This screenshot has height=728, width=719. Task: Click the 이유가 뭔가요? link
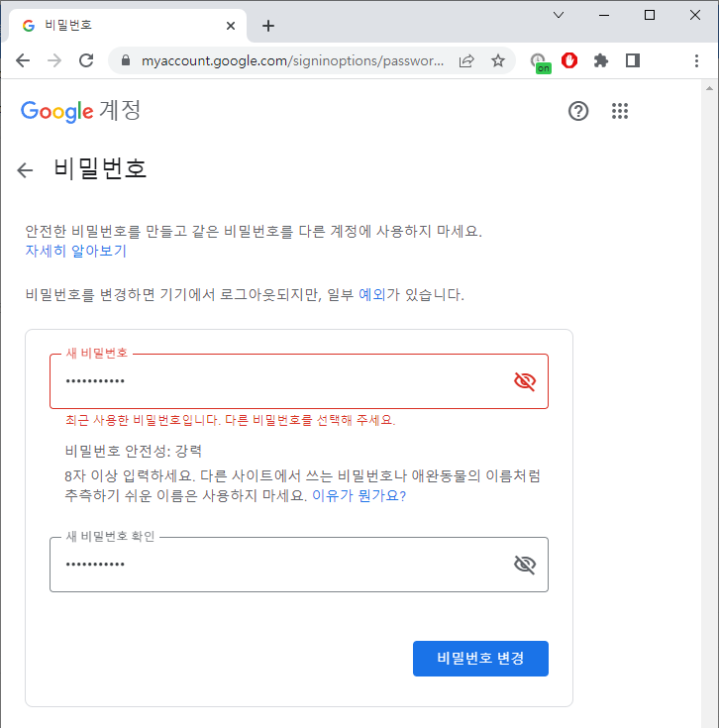pyautogui.click(x=359, y=495)
